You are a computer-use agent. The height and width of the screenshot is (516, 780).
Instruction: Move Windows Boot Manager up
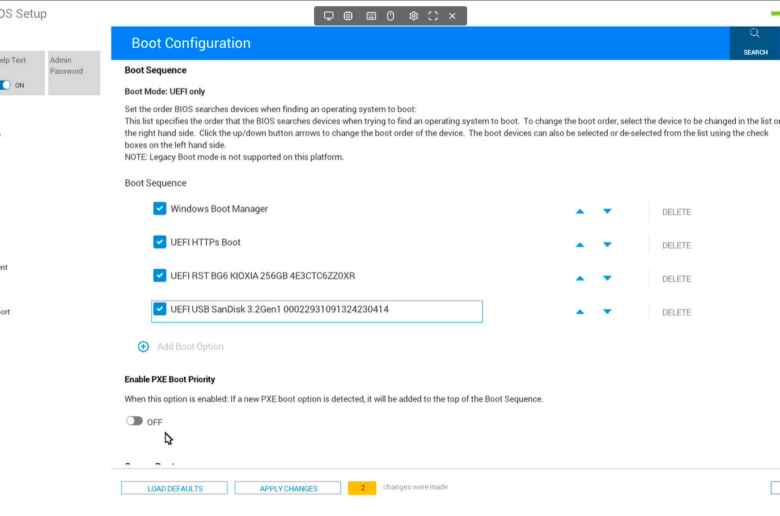(x=580, y=211)
